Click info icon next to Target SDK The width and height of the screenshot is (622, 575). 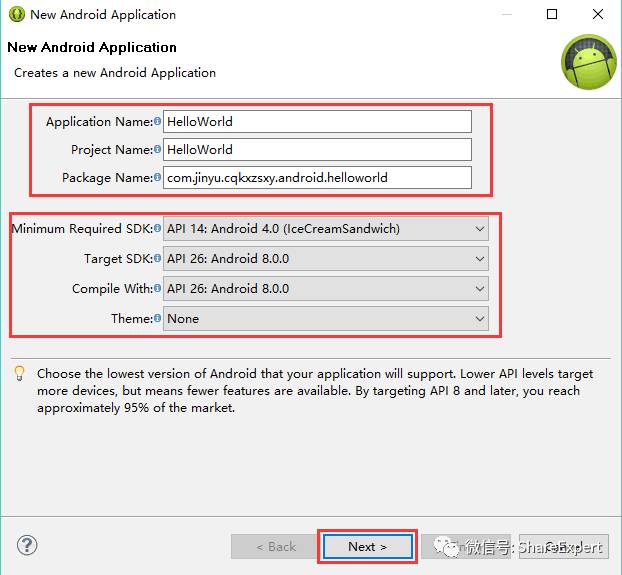coord(157,258)
